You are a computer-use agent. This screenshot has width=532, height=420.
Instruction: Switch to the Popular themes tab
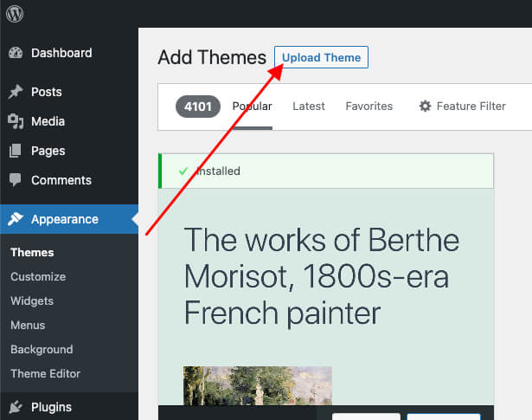pos(252,107)
